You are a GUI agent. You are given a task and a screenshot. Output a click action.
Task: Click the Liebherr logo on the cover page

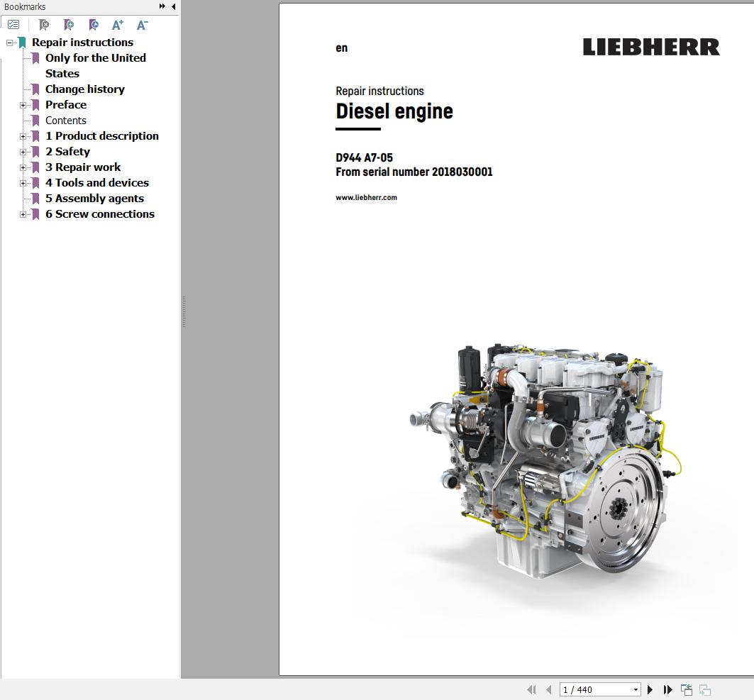point(651,47)
